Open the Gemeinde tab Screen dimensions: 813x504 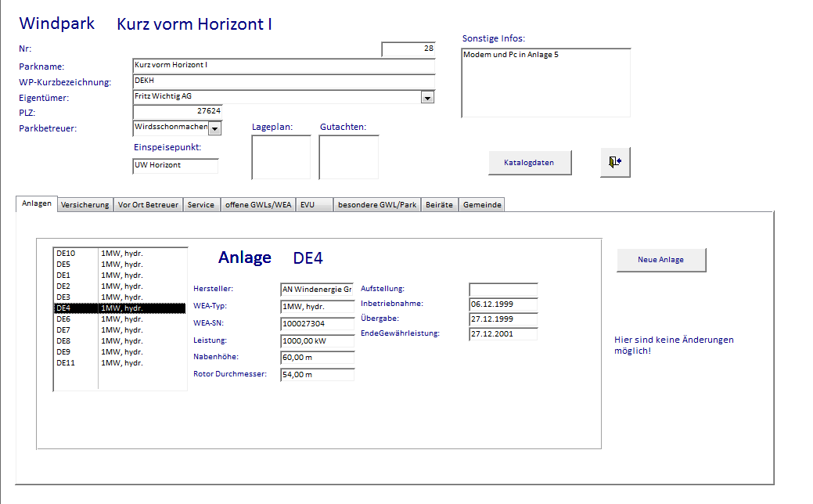point(481,205)
